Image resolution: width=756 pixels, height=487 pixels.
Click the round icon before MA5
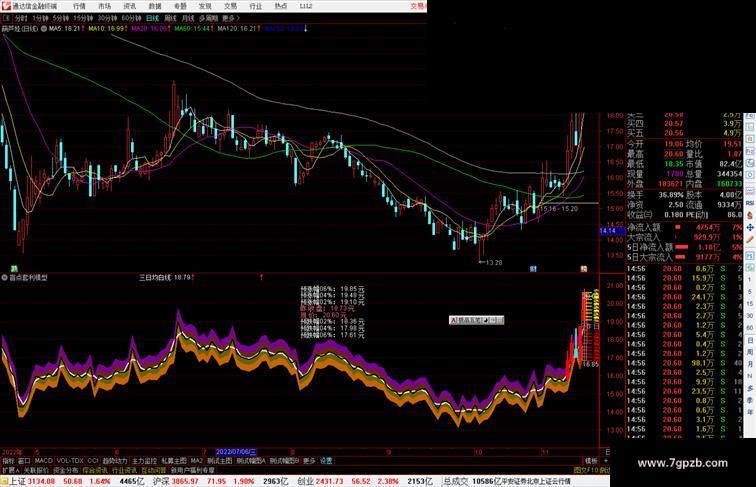pos(44,29)
